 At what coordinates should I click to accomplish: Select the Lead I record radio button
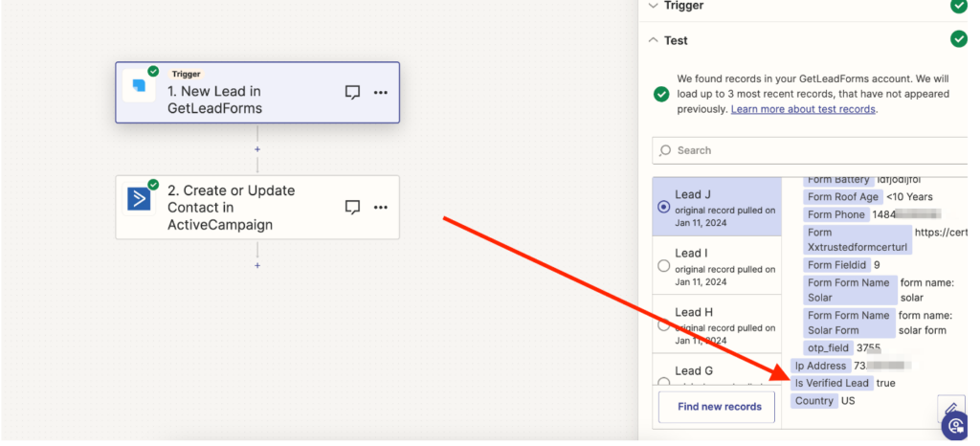point(664,266)
